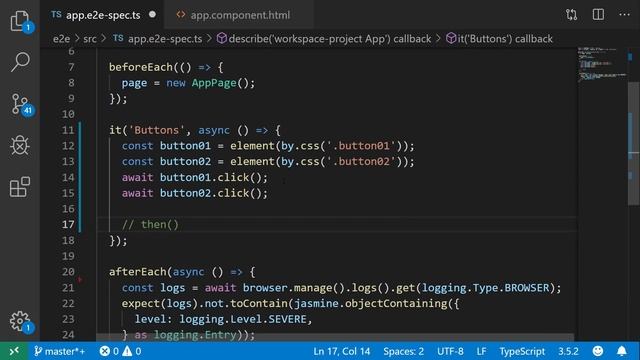Click the e2e breadcrumb segment

tap(61, 39)
